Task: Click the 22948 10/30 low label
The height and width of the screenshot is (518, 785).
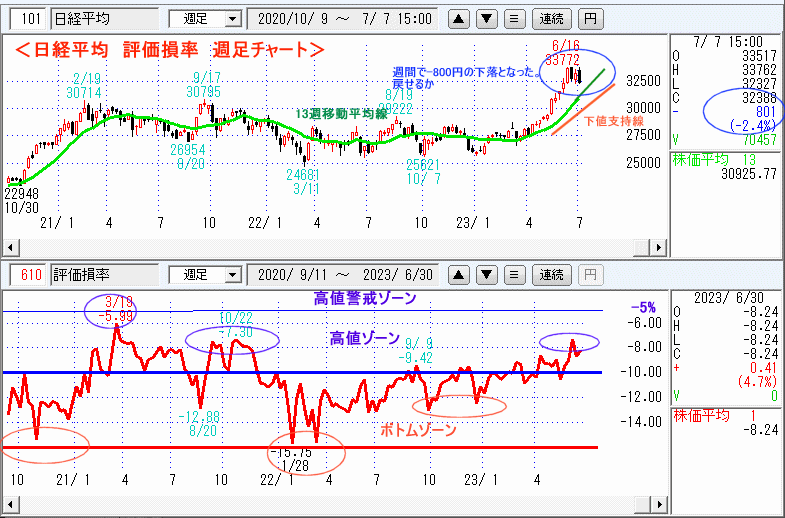Action: click(x=22, y=200)
